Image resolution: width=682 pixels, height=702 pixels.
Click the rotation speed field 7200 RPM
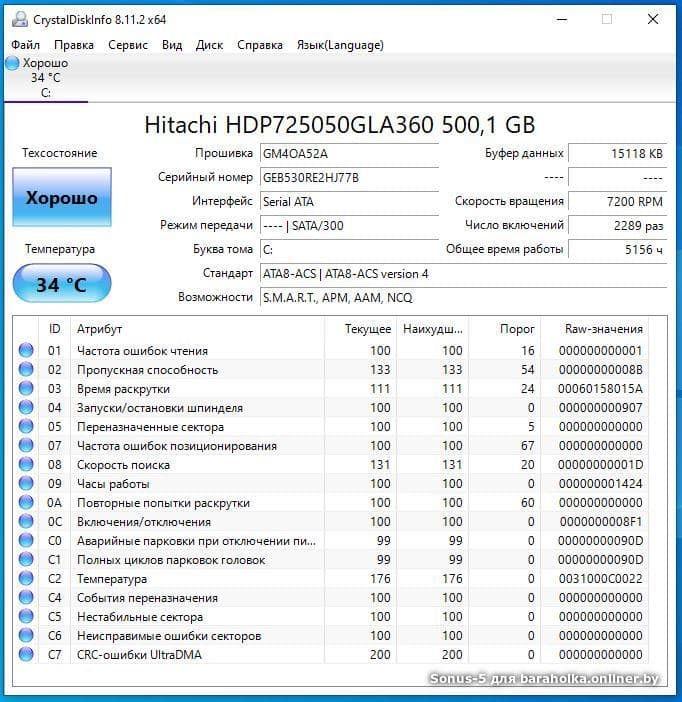[x=618, y=201]
